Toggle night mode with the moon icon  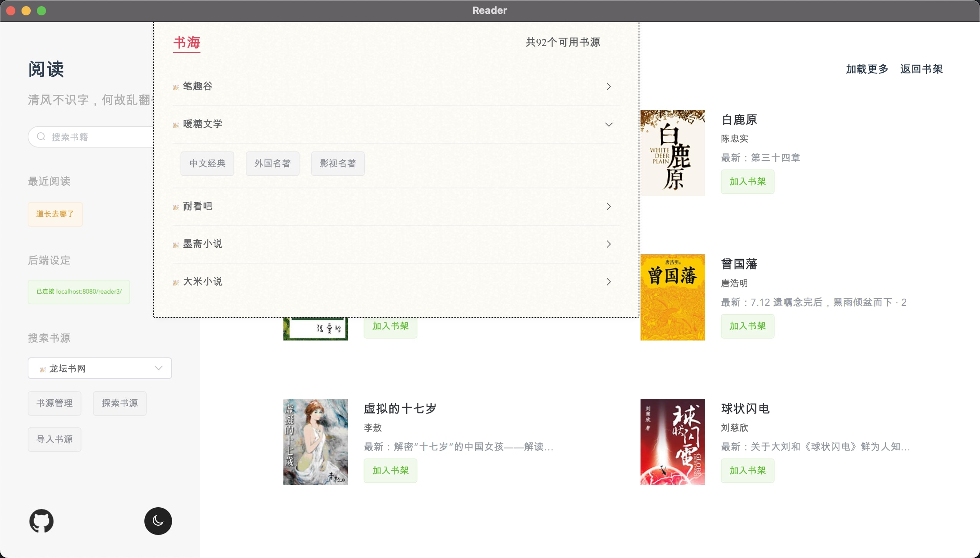(158, 521)
